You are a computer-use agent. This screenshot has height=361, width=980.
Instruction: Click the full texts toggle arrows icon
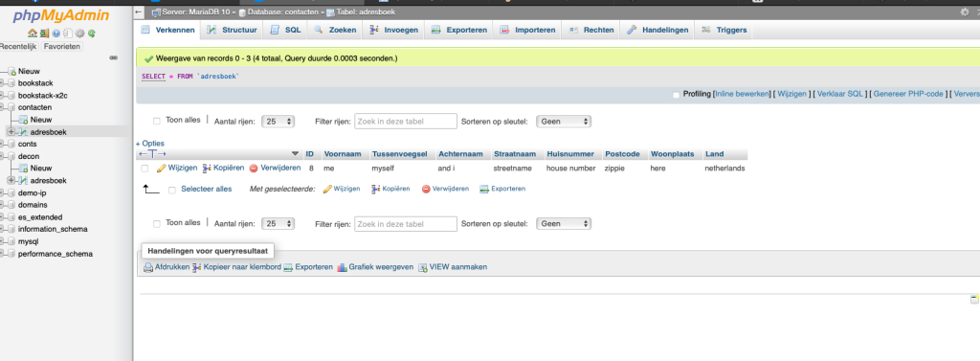(x=152, y=154)
